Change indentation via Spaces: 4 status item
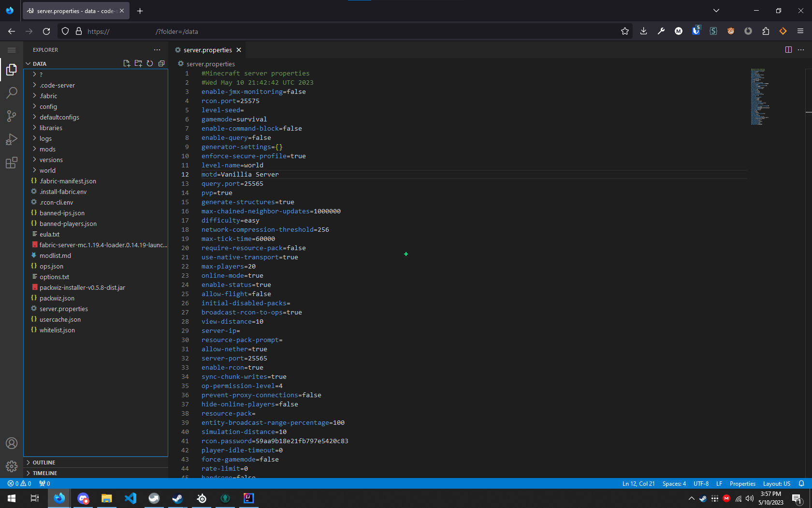 pyautogui.click(x=674, y=483)
